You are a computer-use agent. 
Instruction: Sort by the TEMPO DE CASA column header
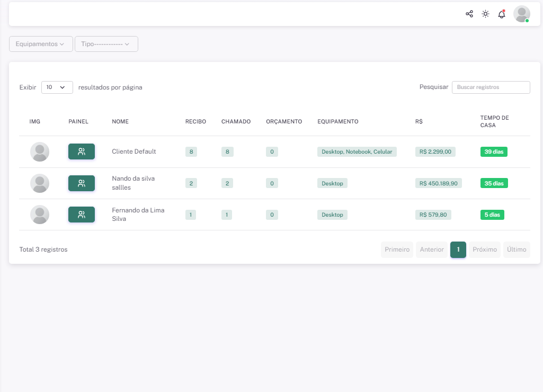pos(494,121)
